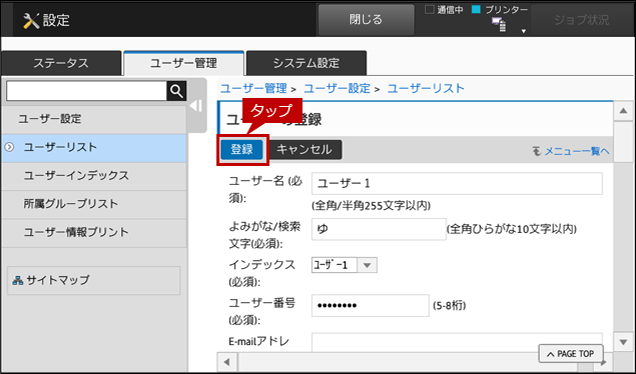This screenshot has width=636, height=374.
Task: Select ユーザーリスト in the side menu
Action: [94, 147]
